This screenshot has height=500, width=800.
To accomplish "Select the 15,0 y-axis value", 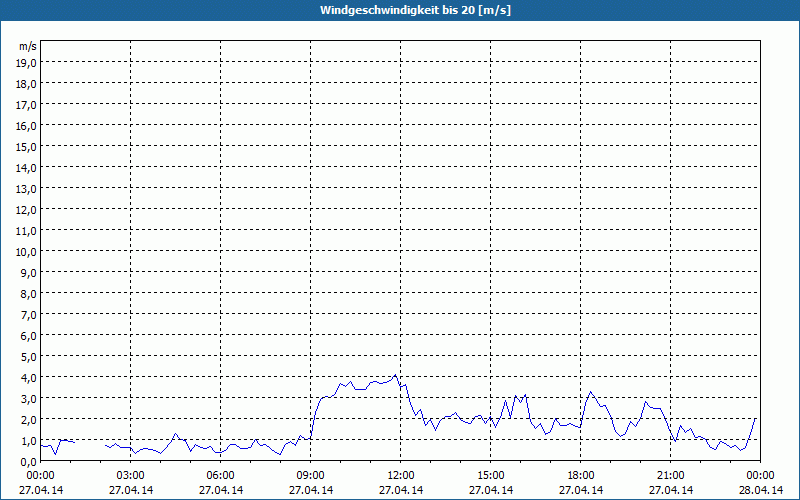I will tap(28, 147).
